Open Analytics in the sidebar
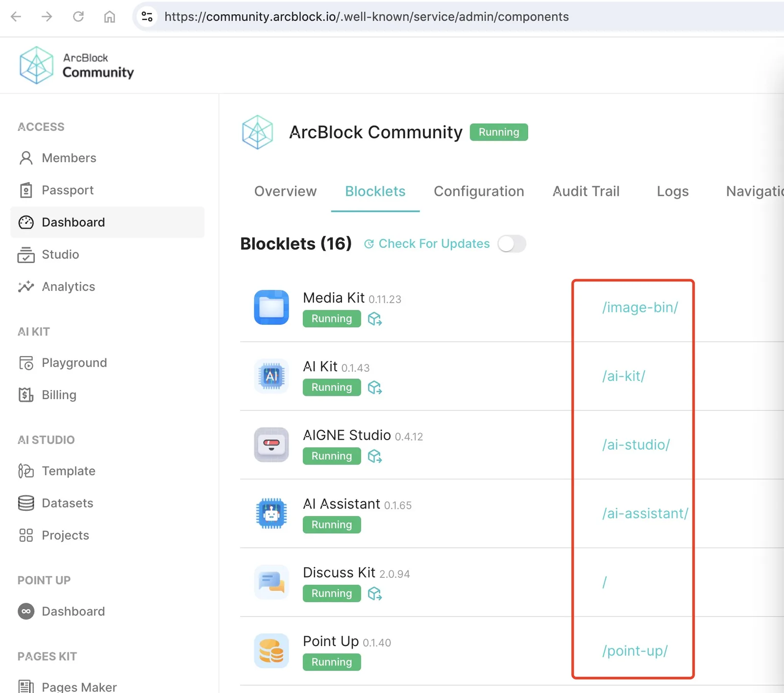This screenshot has width=784, height=693. 107,287
